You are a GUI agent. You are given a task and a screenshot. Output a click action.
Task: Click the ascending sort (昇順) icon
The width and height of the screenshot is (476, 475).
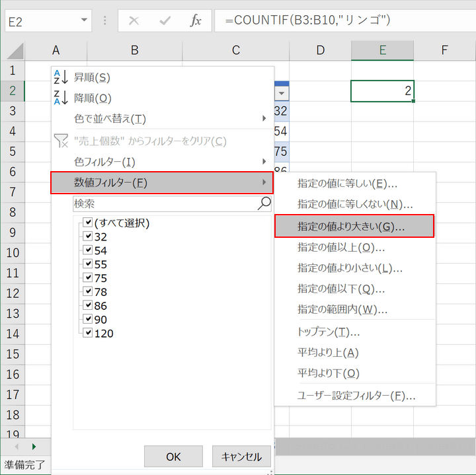[x=61, y=77]
